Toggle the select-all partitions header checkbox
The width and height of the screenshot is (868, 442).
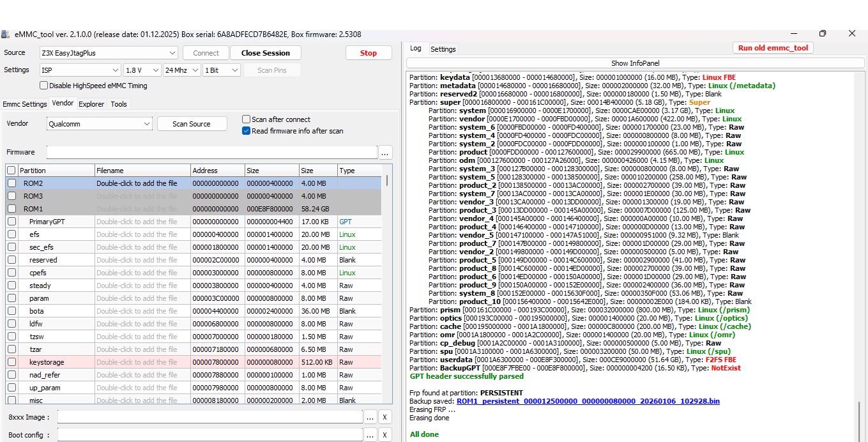[x=11, y=171]
